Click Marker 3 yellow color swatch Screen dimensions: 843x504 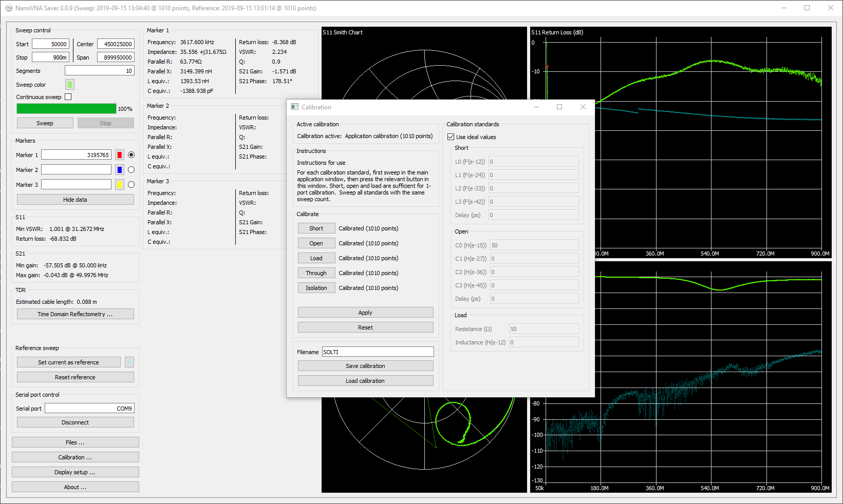pyautogui.click(x=120, y=185)
